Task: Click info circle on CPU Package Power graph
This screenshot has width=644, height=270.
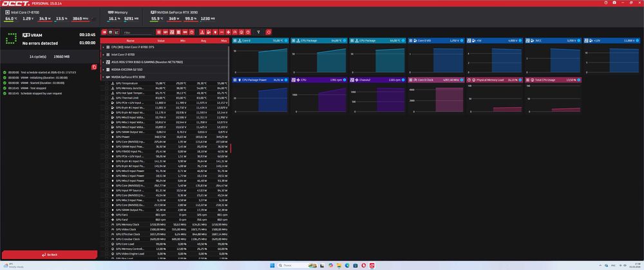Action: point(285,80)
